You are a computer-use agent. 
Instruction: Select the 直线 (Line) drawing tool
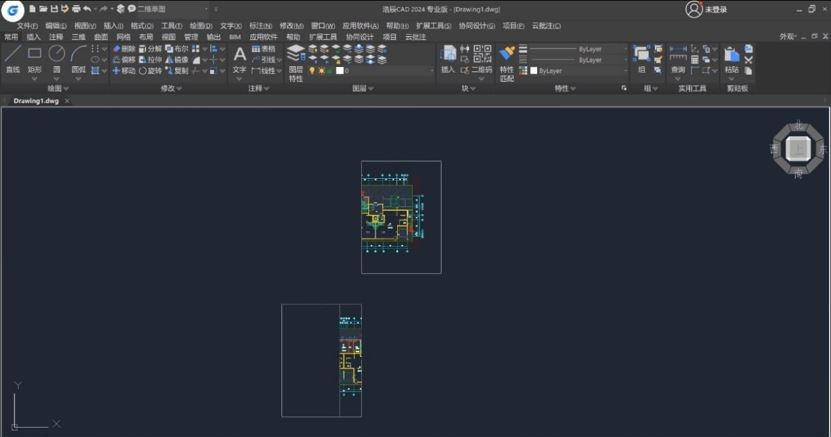click(x=13, y=58)
